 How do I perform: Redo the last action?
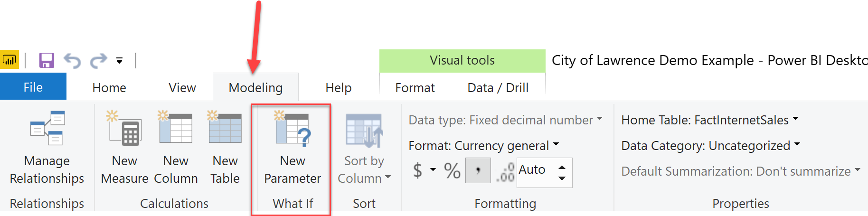99,61
